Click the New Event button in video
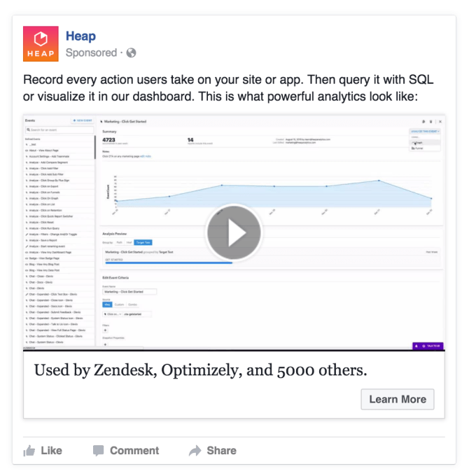469x476 pixels. tap(83, 120)
